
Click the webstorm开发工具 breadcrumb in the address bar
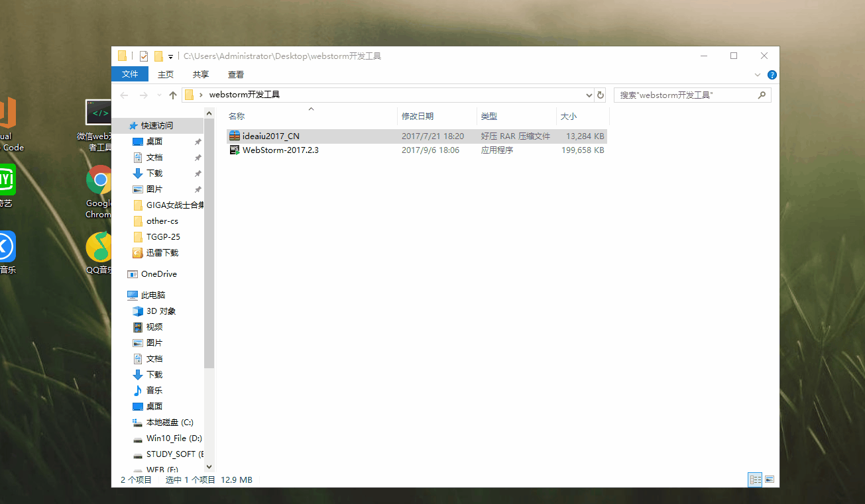click(x=245, y=95)
